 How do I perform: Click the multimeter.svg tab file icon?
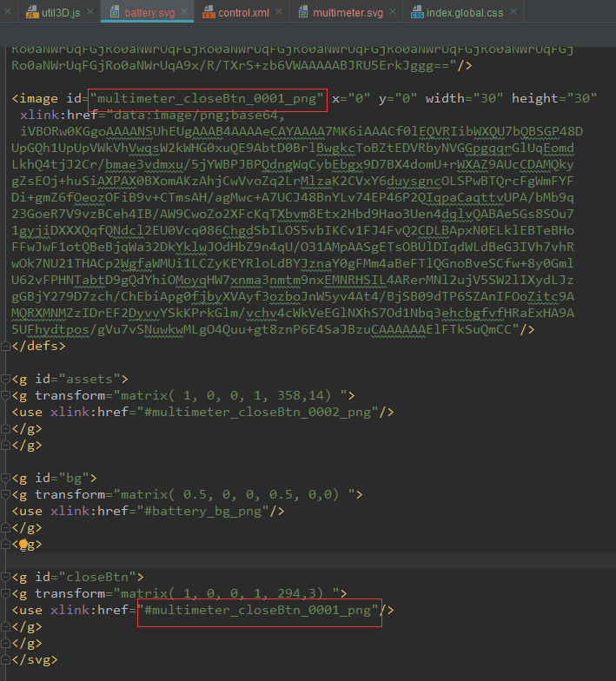pyautogui.click(x=303, y=12)
